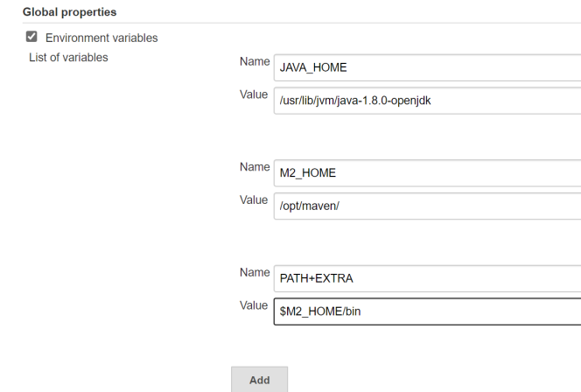The height and width of the screenshot is (392, 581).
Task: Click the PATH+EXTRA name input field
Action: (427, 278)
